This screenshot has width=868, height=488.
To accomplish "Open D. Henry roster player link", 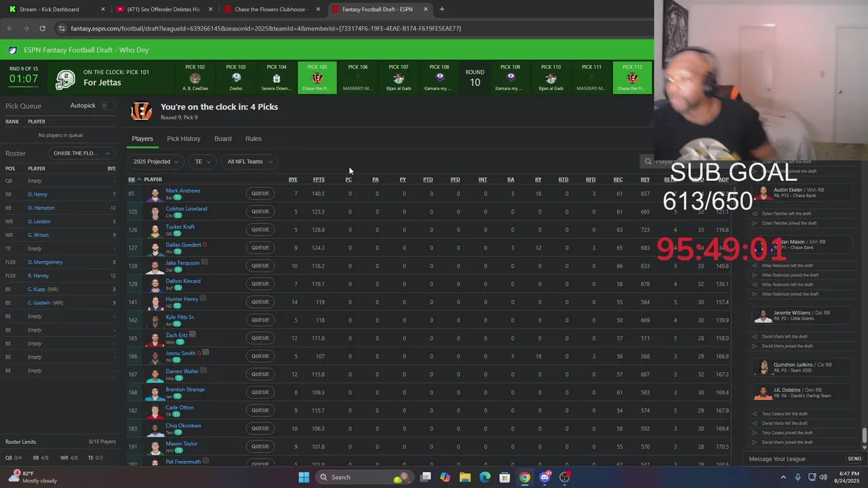I will coord(37,195).
